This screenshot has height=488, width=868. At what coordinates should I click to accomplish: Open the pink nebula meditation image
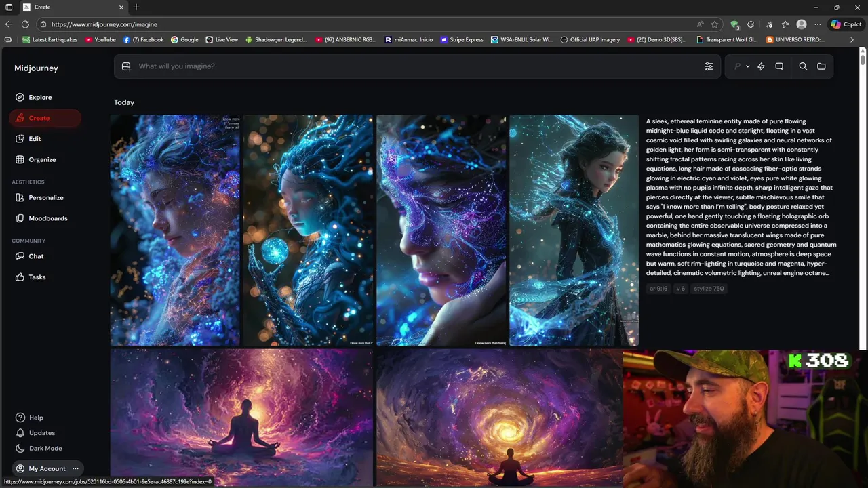(241, 418)
